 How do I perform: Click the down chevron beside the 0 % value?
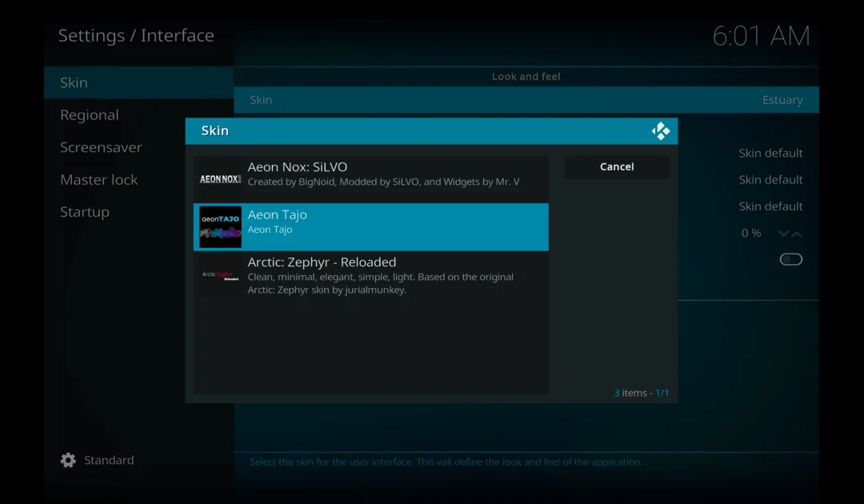782,233
